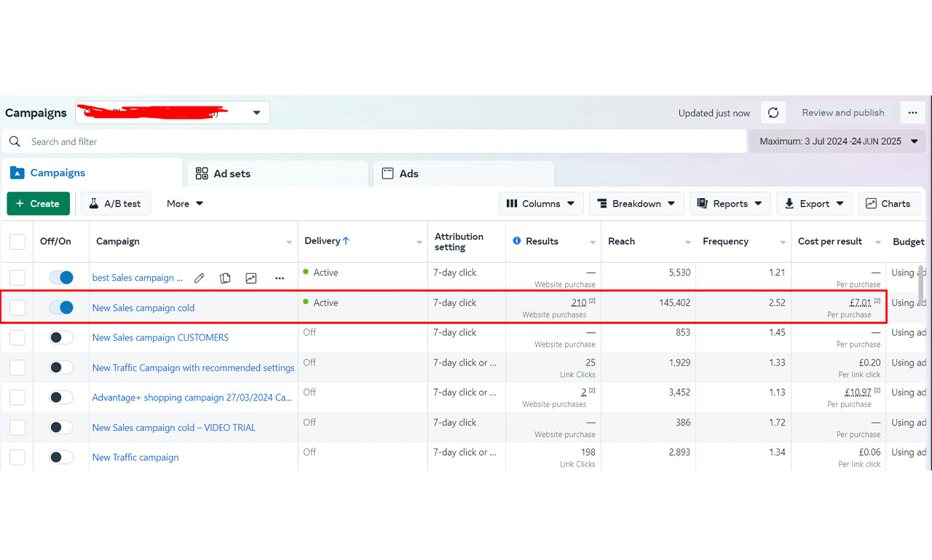
Task: Click the duplicate icon on best Sales campaign row
Action: 225,278
